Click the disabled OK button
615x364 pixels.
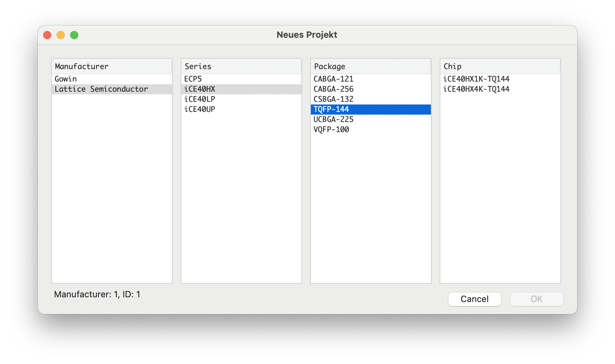click(536, 299)
